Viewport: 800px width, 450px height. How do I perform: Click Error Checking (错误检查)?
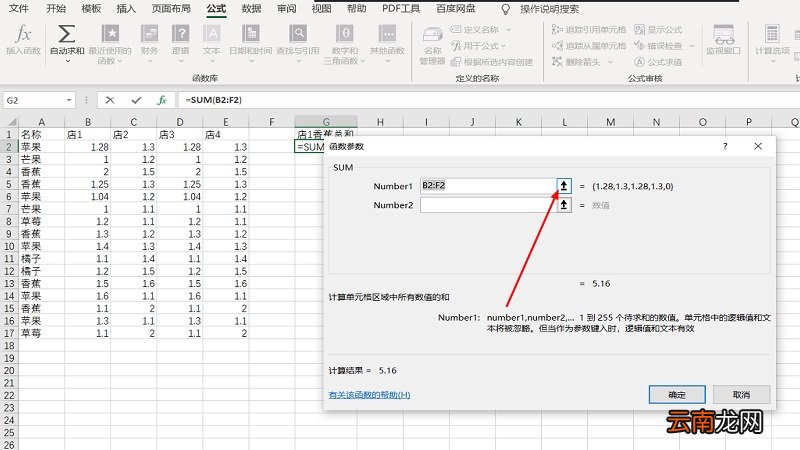[x=658, y=46]
